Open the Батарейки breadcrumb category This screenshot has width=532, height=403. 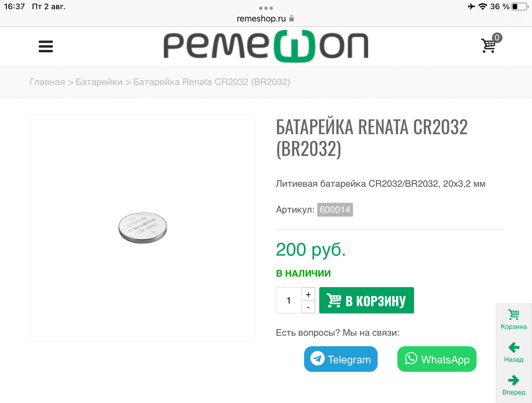click(x=99, y=82)
